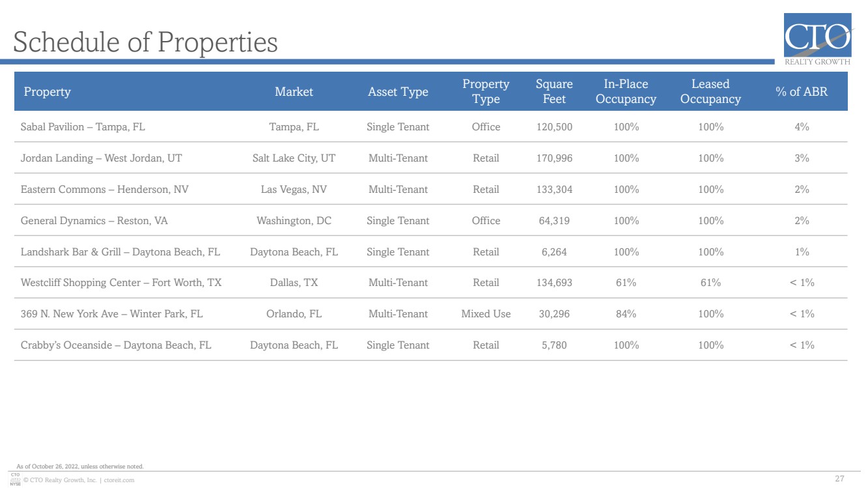Screen dimensions: 868x488
Task: Click Office type for Sabal Pavilion
Action: pyautogui.click(x=486, y=127)
